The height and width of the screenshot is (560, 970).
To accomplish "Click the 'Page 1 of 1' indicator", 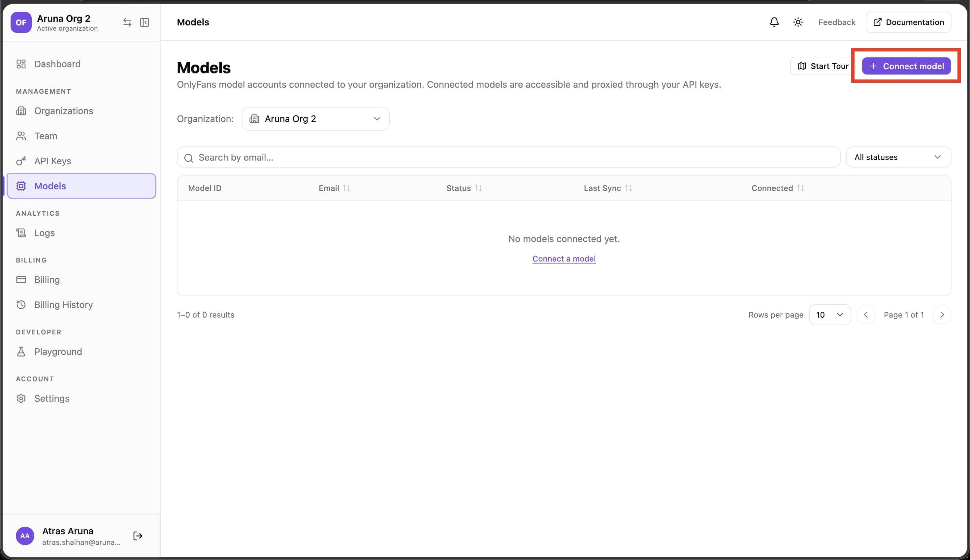I will (x=904, y=315).
